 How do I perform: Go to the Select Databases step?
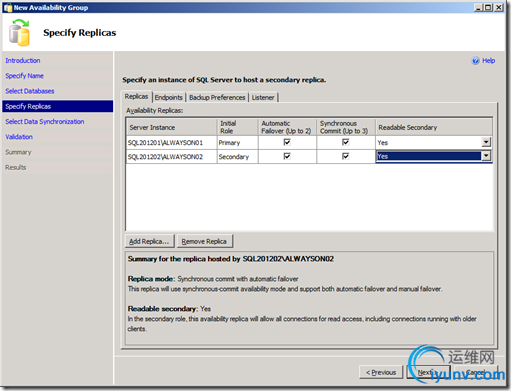[30, 91]
